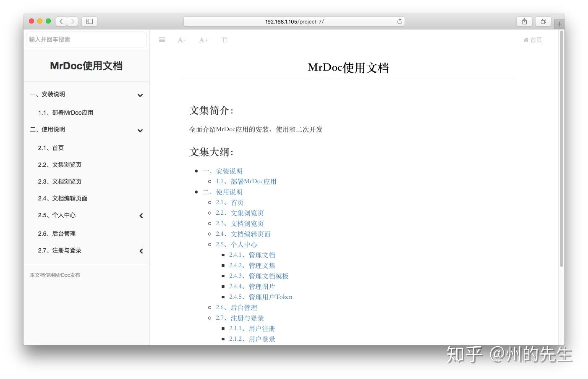Open the 1.1、部署MrDoc应用 outline link

coord(246,181)
